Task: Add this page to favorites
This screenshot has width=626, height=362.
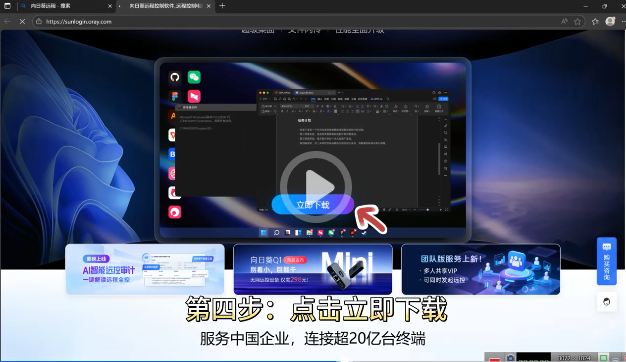Action: tap(577, 22)
